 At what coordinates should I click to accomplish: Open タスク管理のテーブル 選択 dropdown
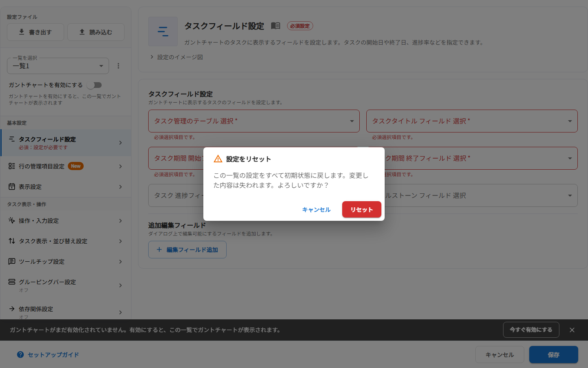[254, 121]
